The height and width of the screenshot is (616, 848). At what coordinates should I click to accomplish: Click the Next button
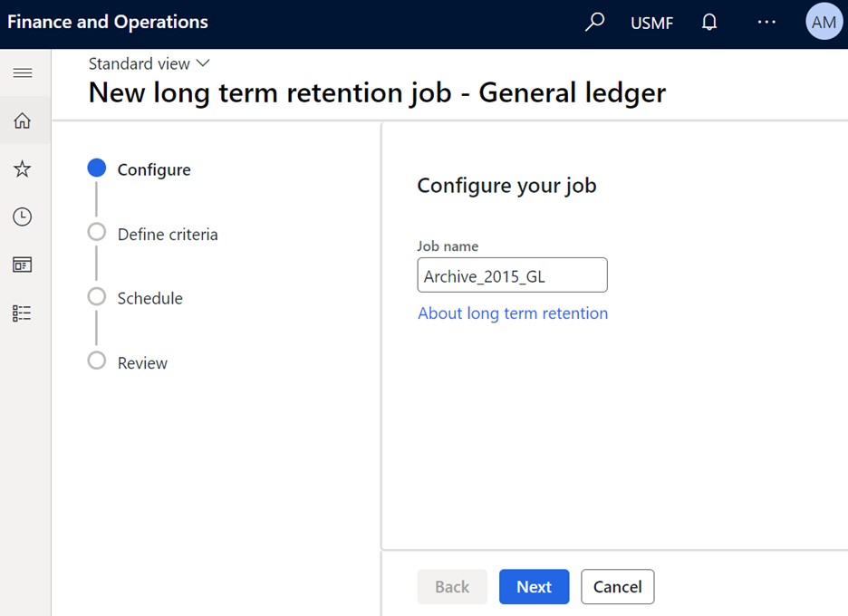tap(534, 586)
